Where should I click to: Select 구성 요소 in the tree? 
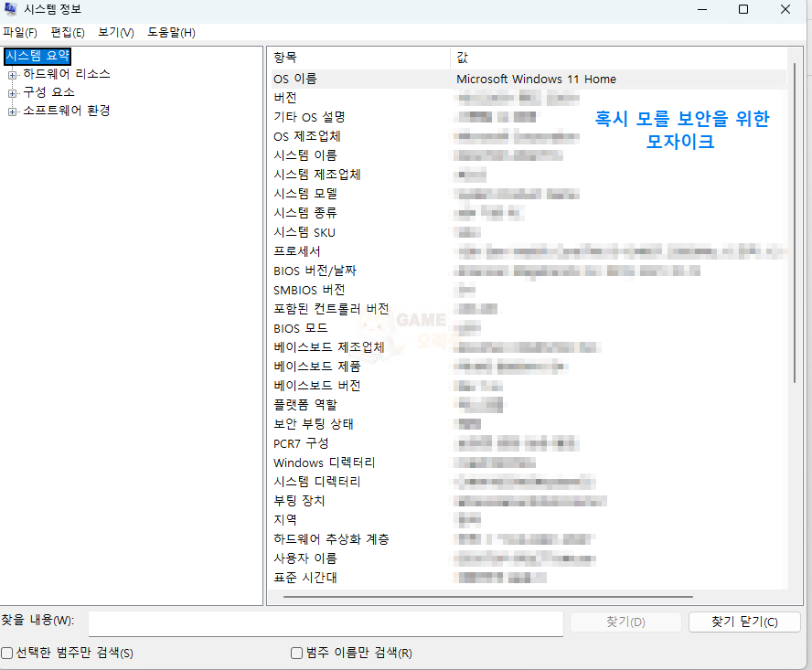[48, 92]
